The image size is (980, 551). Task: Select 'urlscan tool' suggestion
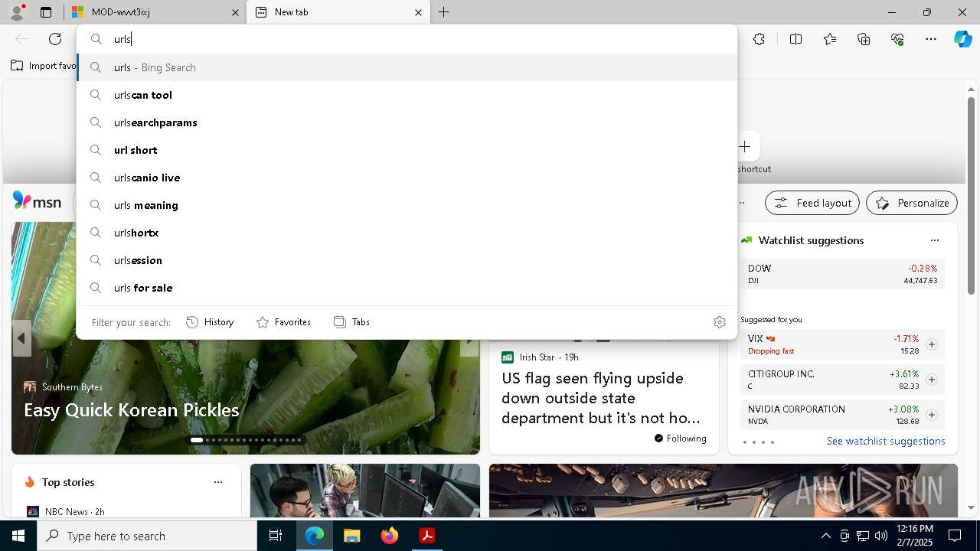[x=407, y=95]
